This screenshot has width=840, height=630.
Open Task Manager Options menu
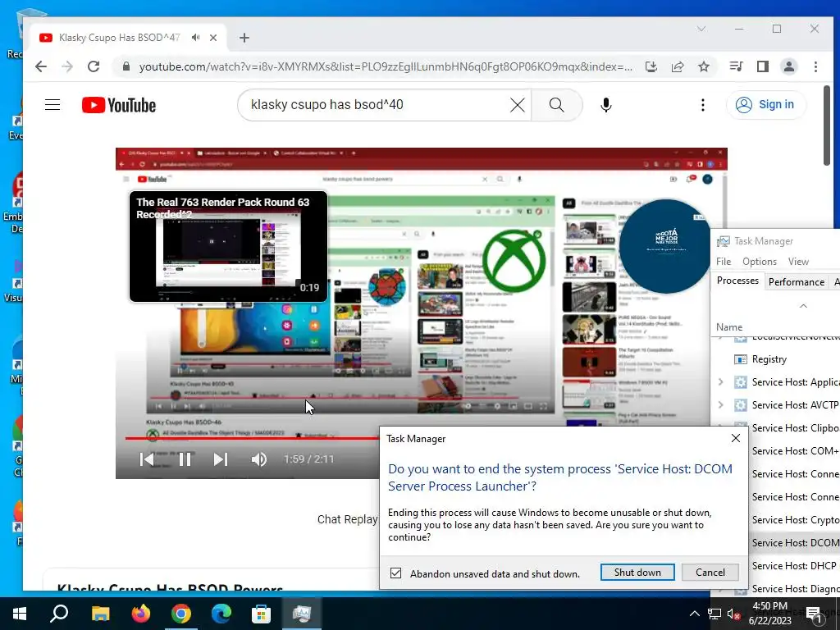click(x=759, y=262)
